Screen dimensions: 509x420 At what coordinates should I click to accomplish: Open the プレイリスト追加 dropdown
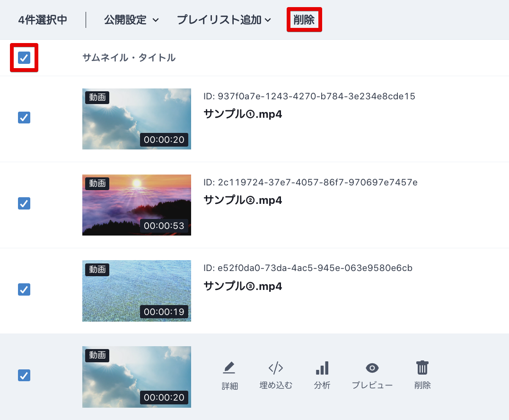coord(224,20)
